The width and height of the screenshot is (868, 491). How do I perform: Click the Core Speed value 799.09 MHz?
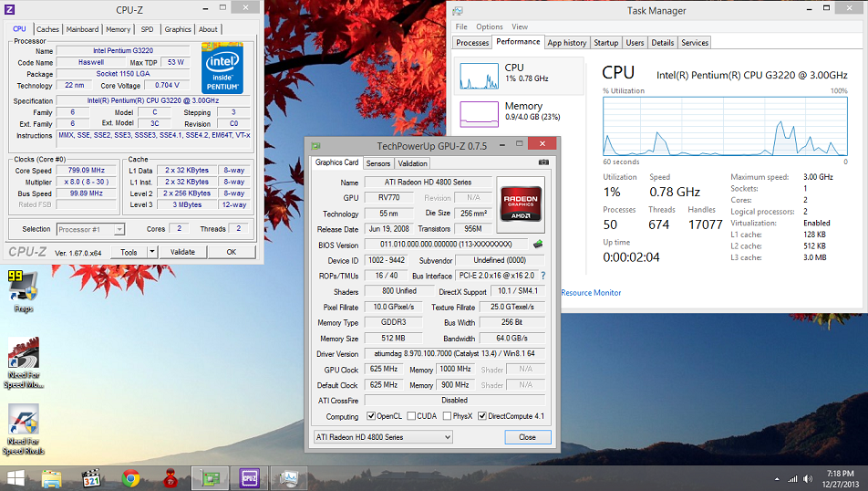click(x=87, y=171)
